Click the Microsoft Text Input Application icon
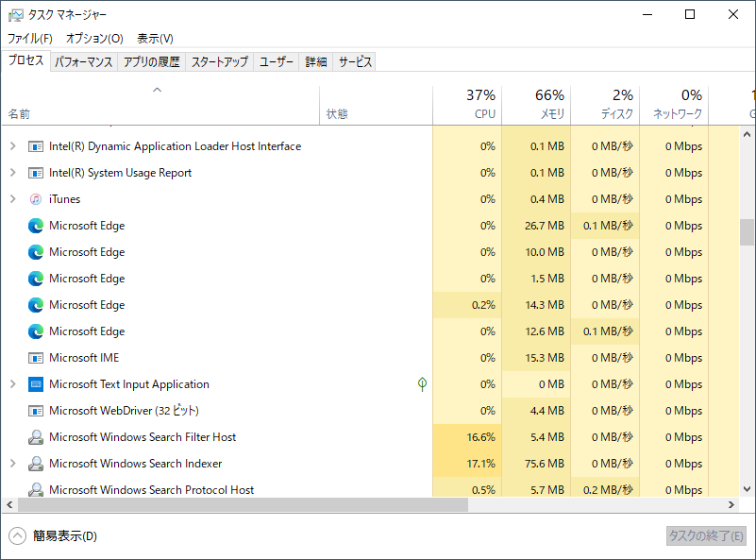The image size is (756, 560). [36, 384]
